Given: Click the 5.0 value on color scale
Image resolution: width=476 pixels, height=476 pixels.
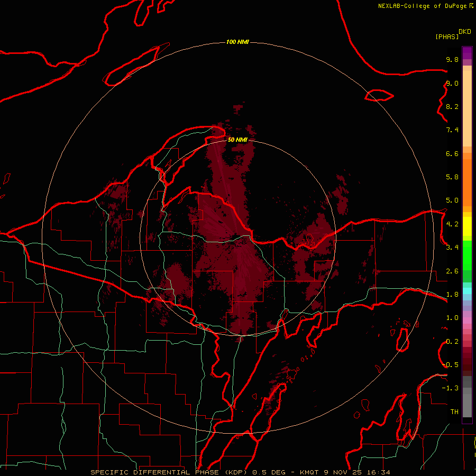Looking at the screenshot, I should click(452, 200).
